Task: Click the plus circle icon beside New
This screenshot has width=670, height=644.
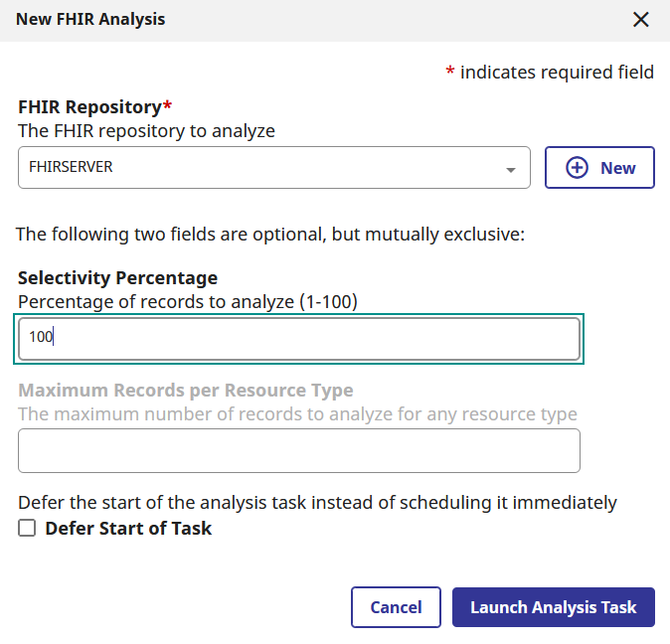Action: pos(577,168)
